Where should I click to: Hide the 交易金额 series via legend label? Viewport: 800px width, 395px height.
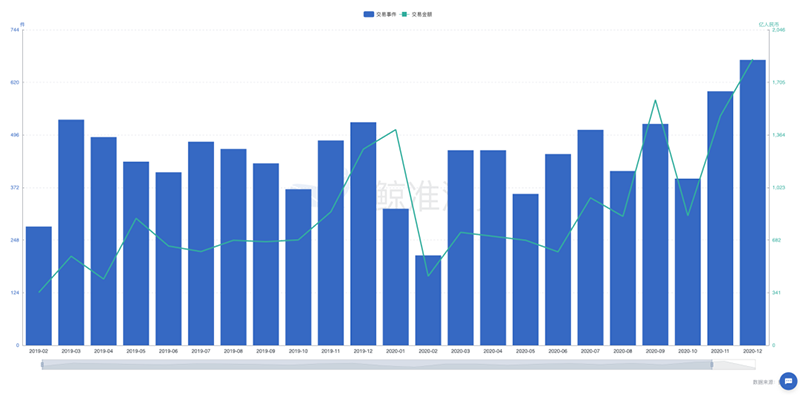pyautogui.click(x=422, y=15)
